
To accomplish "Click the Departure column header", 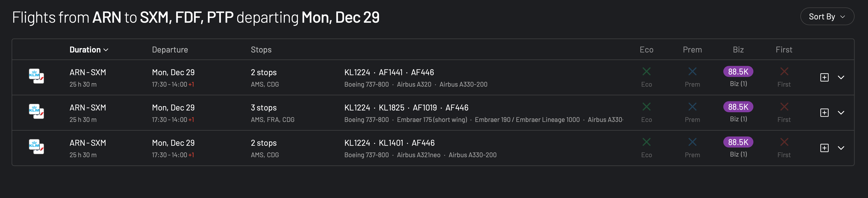I will pyautogui.click(x=170, y=50).
